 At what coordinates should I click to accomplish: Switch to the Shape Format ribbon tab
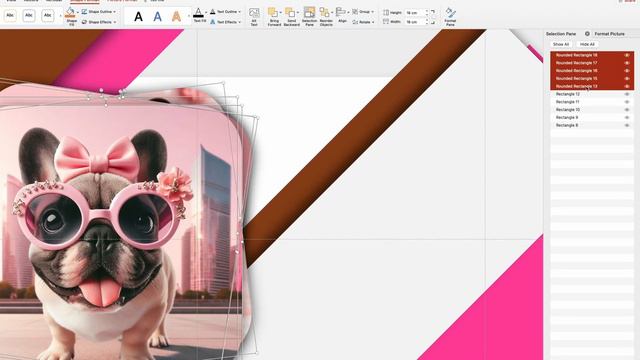point(85,1)
